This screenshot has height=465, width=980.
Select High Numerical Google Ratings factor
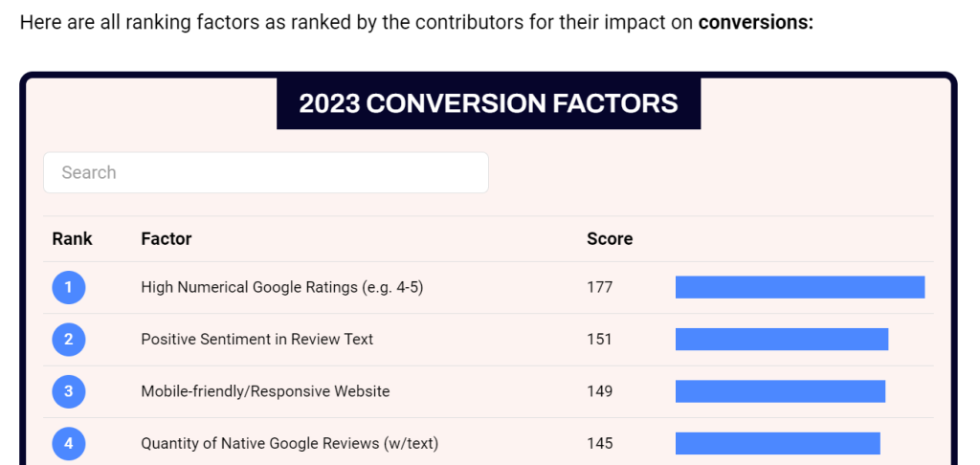pos(281,287)
